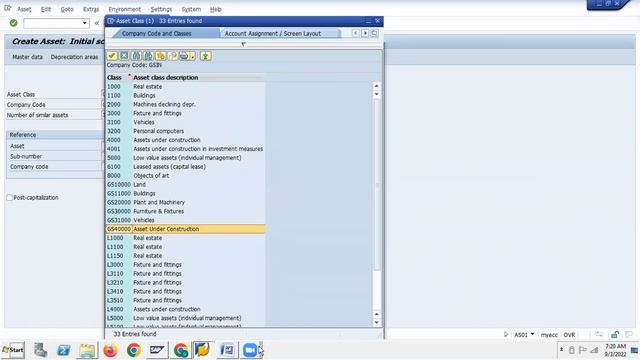Click the Master data button
The width and height of the screenshot is (640, 360).
click(x=27, y=57)
